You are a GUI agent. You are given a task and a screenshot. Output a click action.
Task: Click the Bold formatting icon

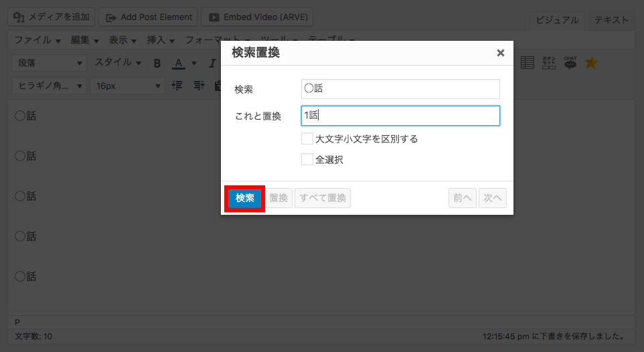(157, 64)
